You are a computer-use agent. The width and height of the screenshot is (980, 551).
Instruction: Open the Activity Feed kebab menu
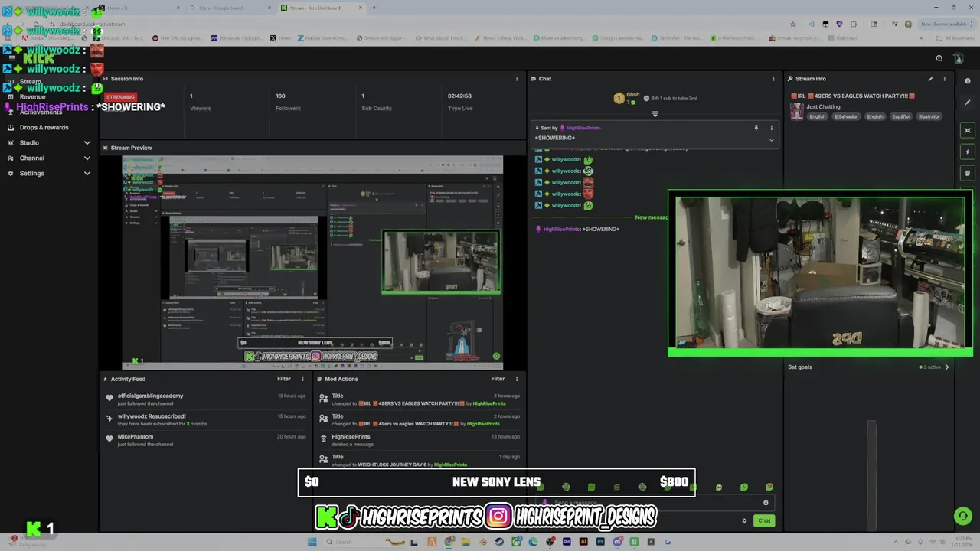(302, 379)
